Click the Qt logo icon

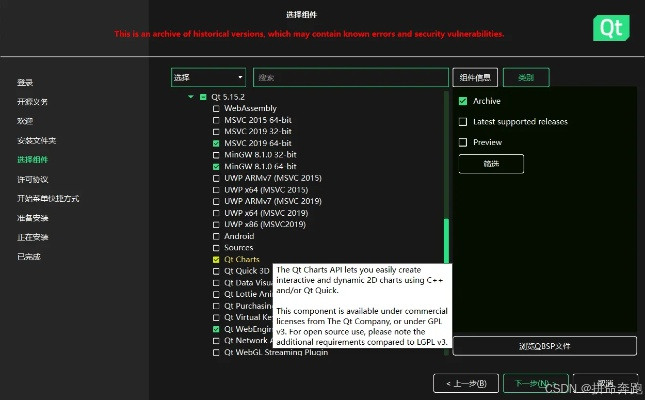pyautogui.click(x=608, y=27)
